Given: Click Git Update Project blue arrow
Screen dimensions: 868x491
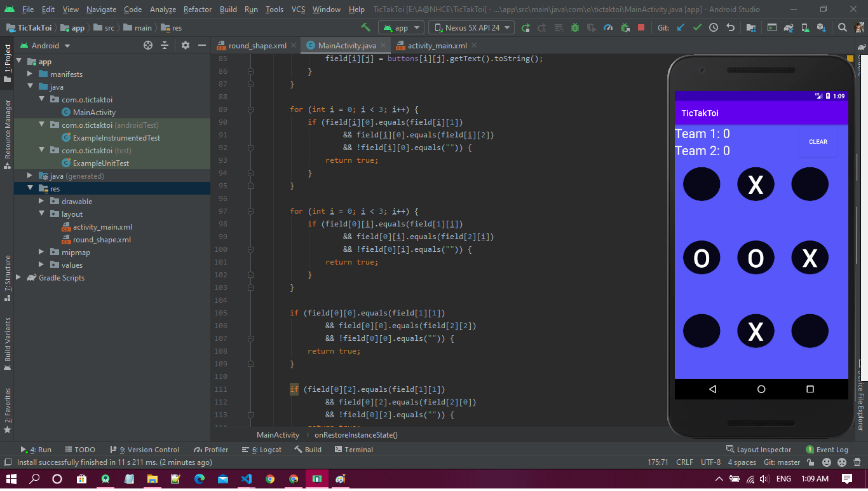Looking at the screenshot, I should 681,27.
